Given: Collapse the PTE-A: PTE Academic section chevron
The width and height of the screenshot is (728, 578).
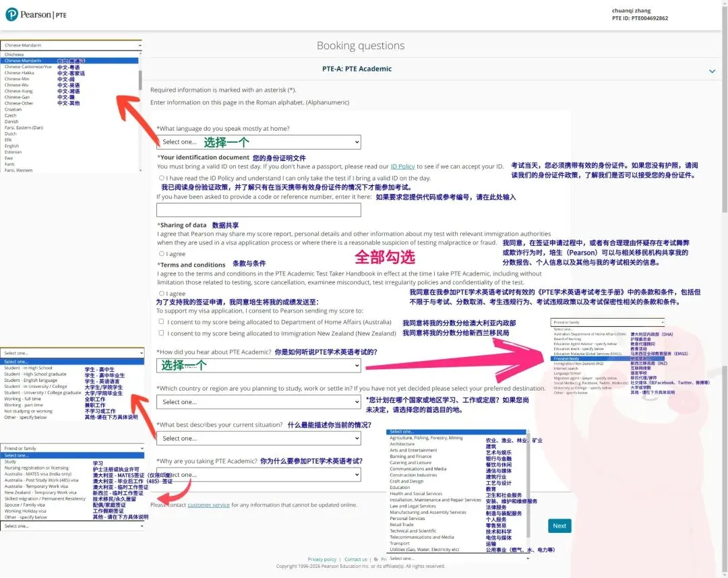Looking at the screenshot, I should pos(712,71).
